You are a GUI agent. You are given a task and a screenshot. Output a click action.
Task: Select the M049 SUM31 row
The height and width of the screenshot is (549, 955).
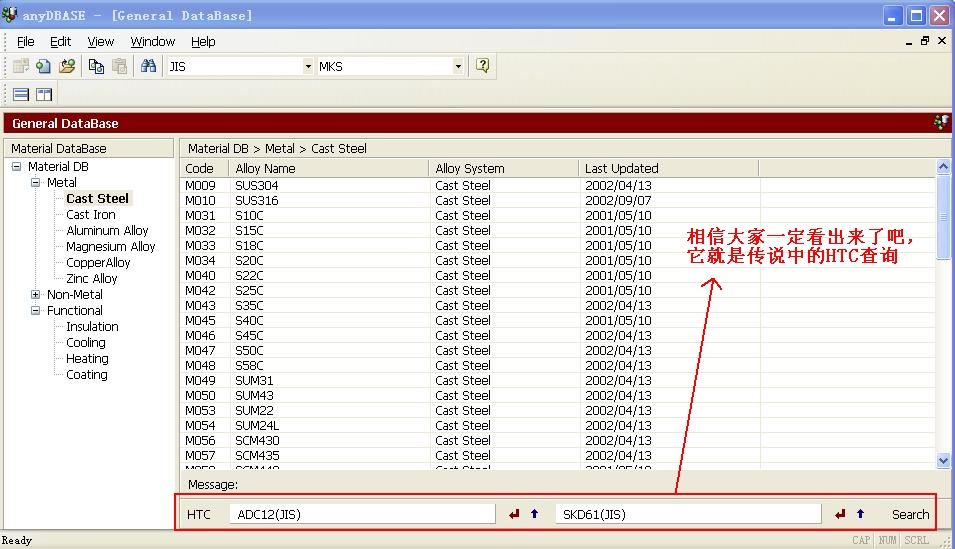[x=558, y=381]
